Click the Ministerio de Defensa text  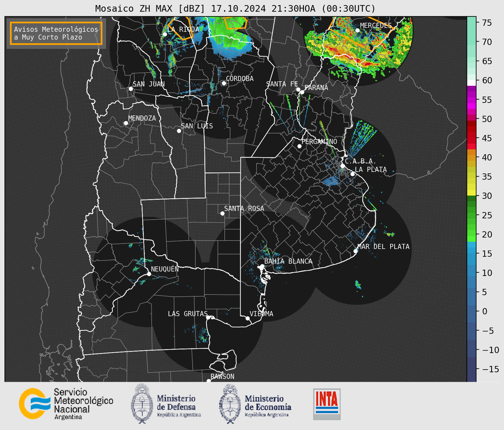point(179,406)
